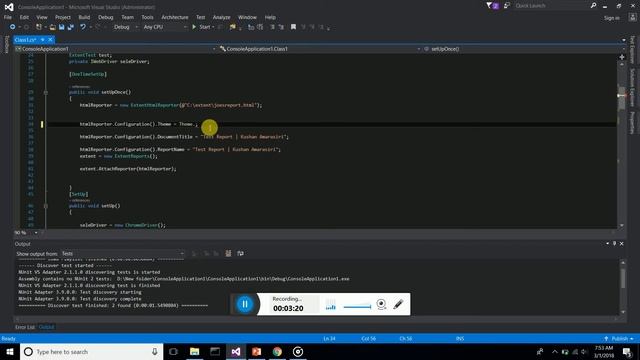Pin the Class1.cs tab
Viewport: 640px width, 360px height.
click(42, 40)
